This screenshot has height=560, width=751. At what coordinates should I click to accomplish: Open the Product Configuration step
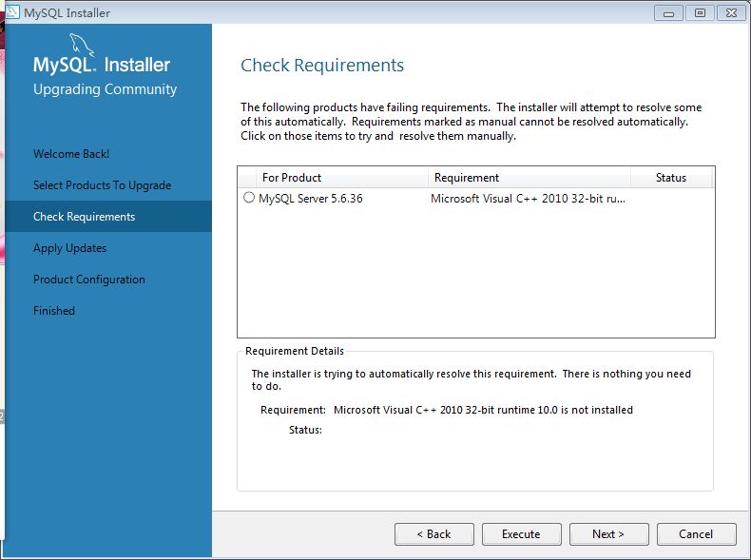[89, 280]
